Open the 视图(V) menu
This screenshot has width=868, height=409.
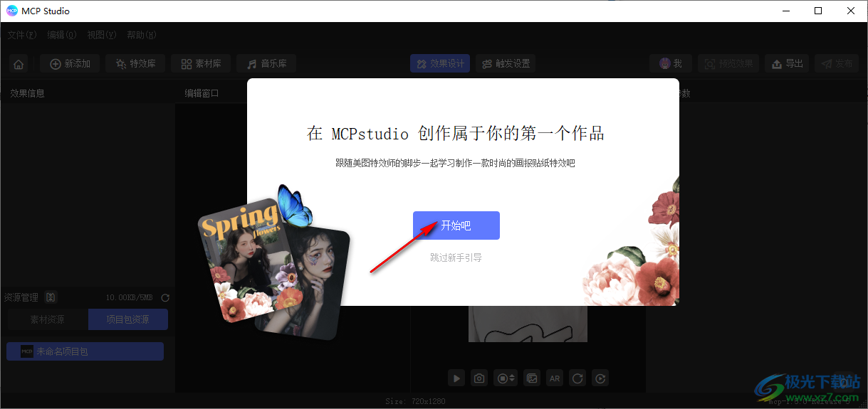(102, 35)
